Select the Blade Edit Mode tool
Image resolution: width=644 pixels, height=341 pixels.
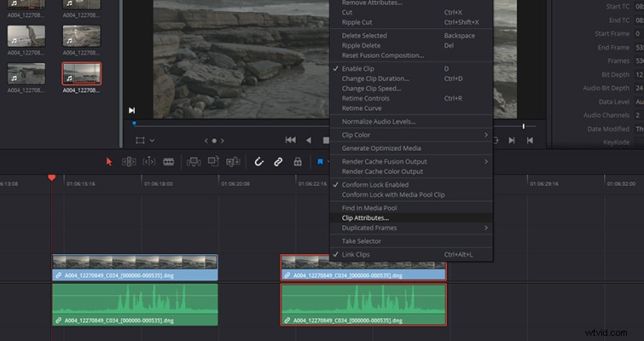168,162
